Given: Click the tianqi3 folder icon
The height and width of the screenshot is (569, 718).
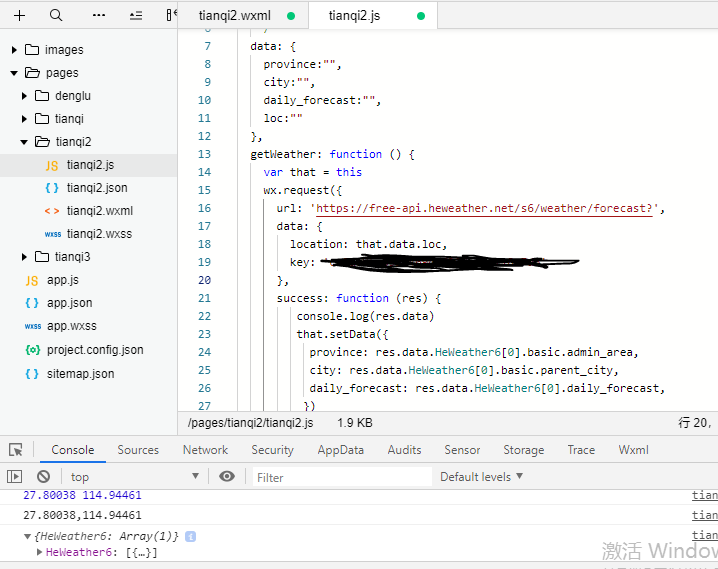Looking at the screenshot, I should click(42, 257).
